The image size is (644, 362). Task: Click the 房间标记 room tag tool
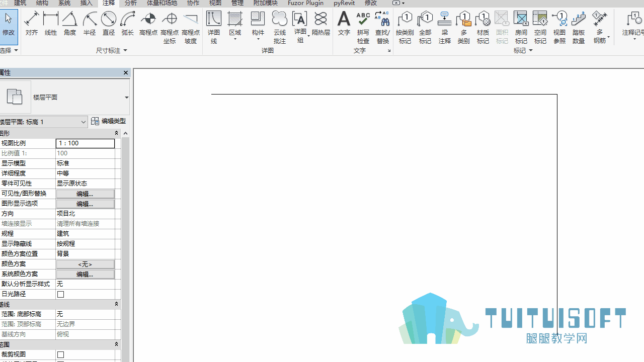(521, 27)
